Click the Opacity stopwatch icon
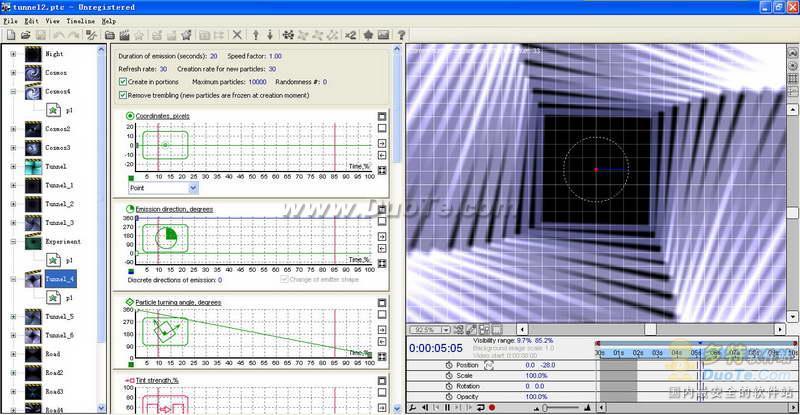 pyautogui.click(x=449, y=397)
